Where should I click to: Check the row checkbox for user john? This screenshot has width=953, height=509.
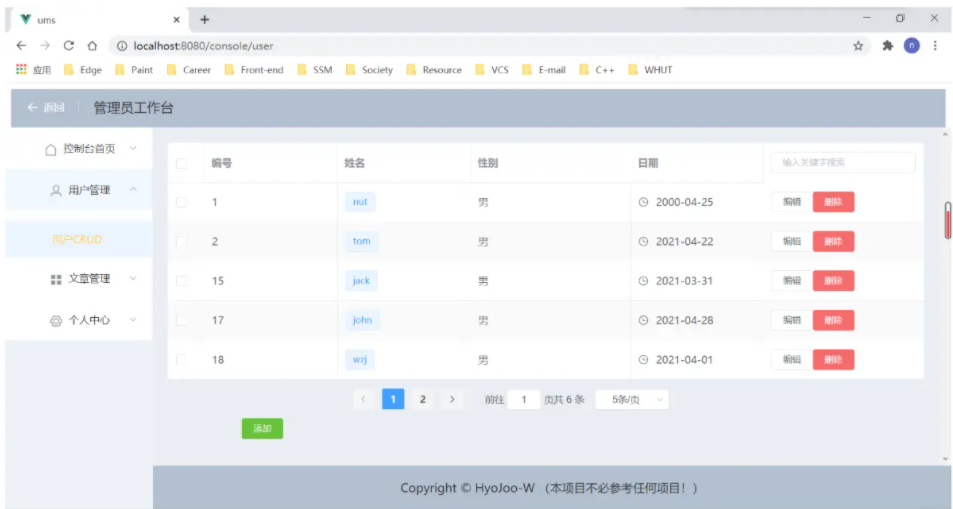(181, 320)
